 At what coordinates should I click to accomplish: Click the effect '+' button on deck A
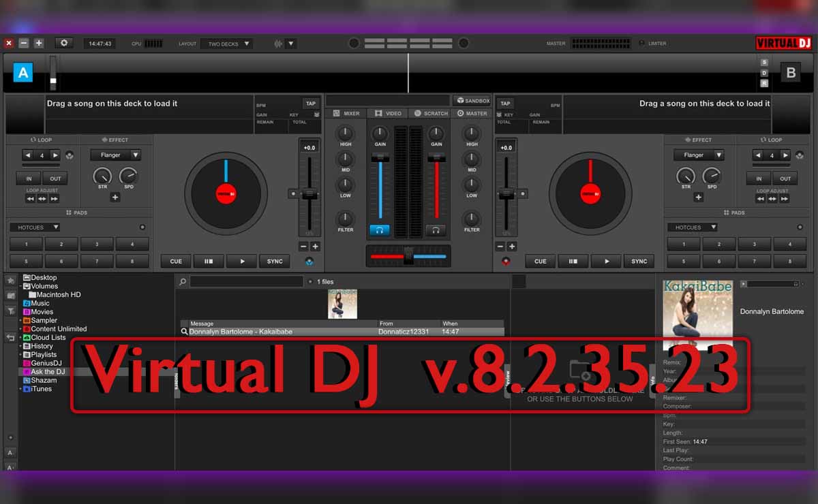[115, 197]
